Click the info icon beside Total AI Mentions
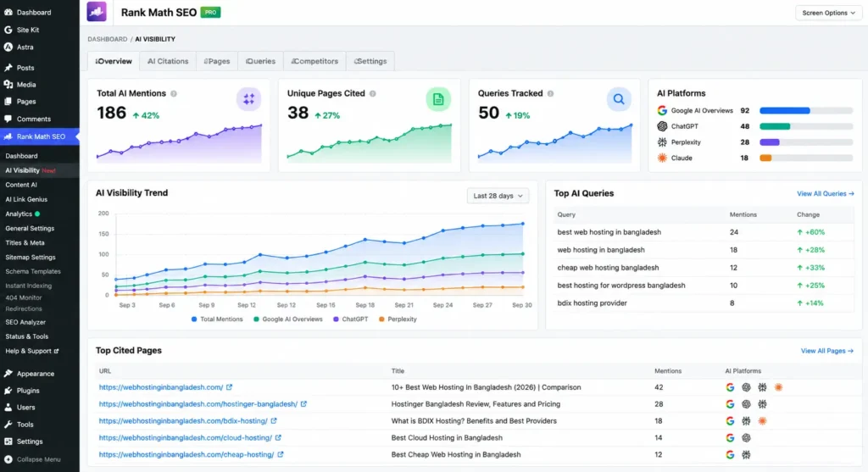868x472 pixels. pyautogui.click(x=174, y=93)
